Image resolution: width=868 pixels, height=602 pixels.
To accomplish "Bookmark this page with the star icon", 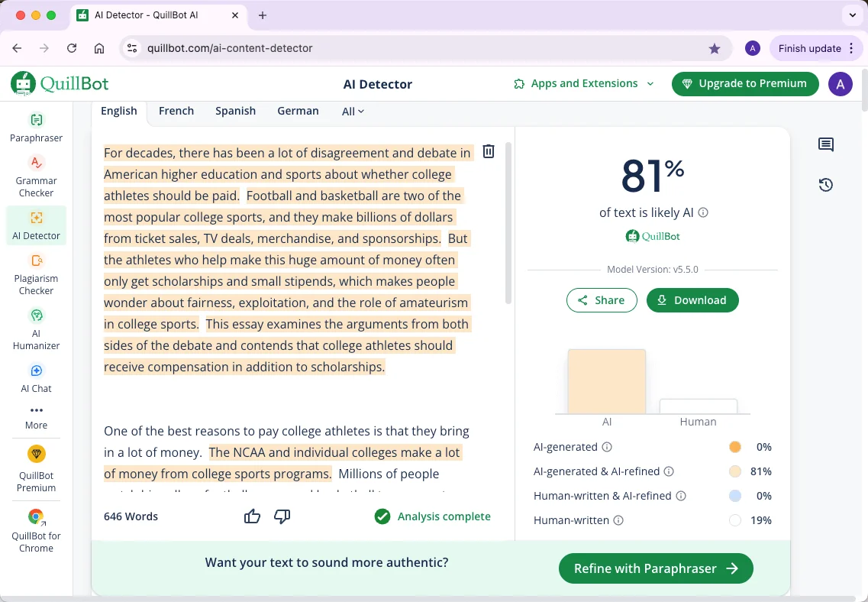I will click(x=715, y=48).
